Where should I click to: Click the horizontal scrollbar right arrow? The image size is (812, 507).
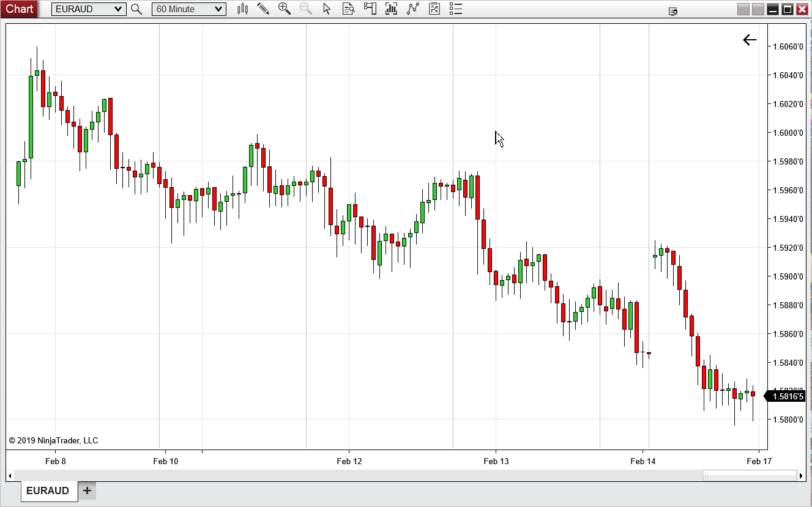pyautogui.click(x=801, y=475)
